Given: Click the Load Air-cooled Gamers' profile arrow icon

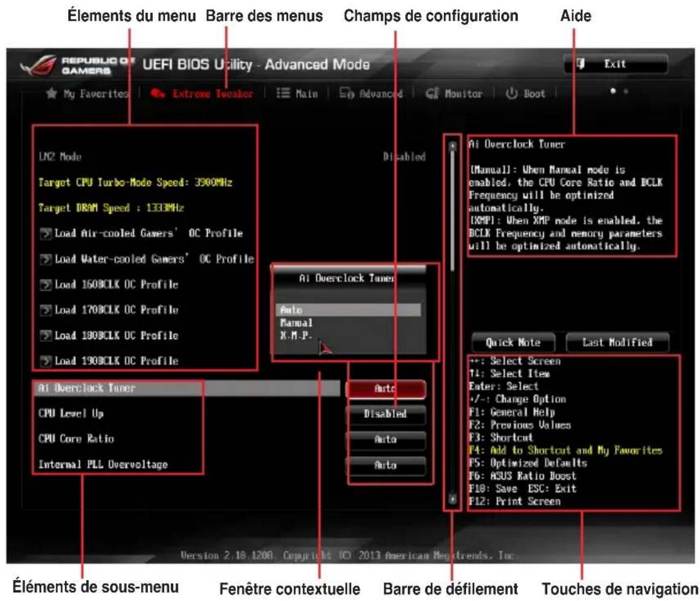Looking at the screenshot, I should click(x=45, y=234).
